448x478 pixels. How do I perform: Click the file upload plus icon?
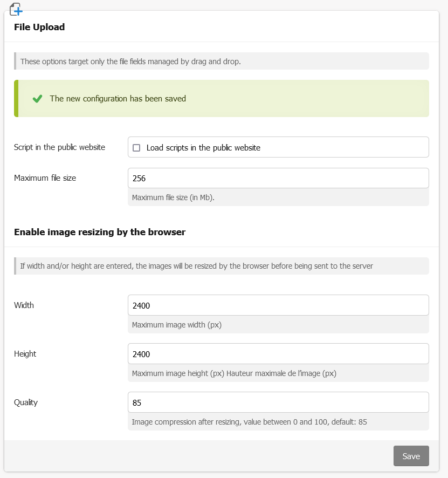(x=16, y=9)
